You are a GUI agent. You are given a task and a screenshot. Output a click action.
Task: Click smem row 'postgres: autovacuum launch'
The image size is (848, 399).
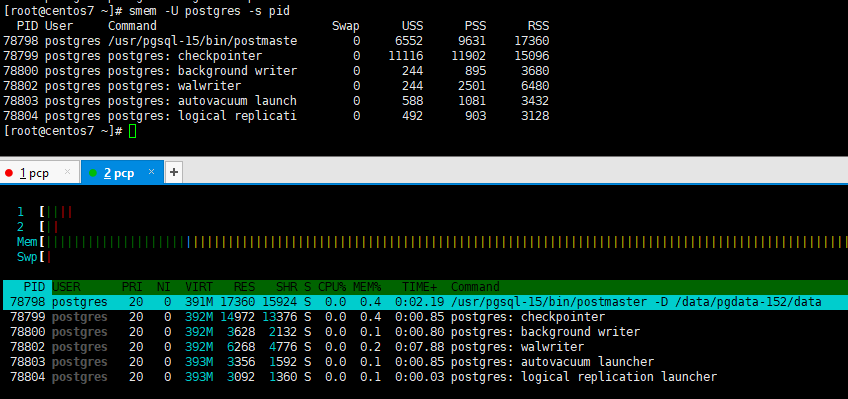click(x=276, y=101)
